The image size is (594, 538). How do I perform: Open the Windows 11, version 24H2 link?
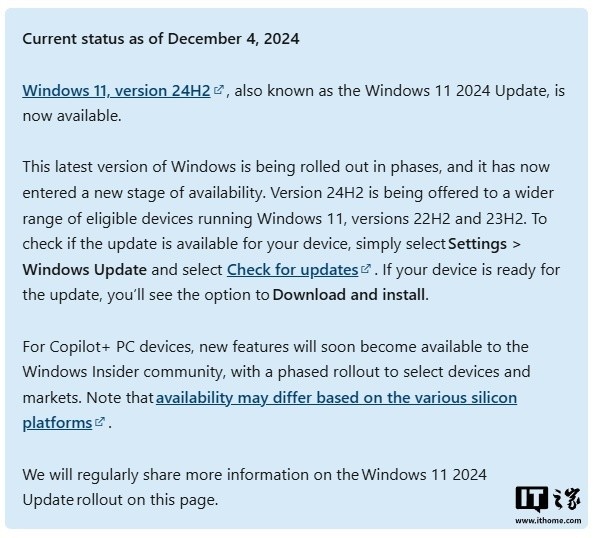tap(116, 91)
